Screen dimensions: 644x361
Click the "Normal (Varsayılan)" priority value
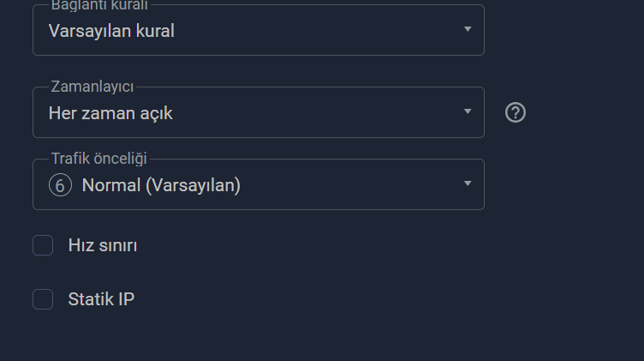161,185
